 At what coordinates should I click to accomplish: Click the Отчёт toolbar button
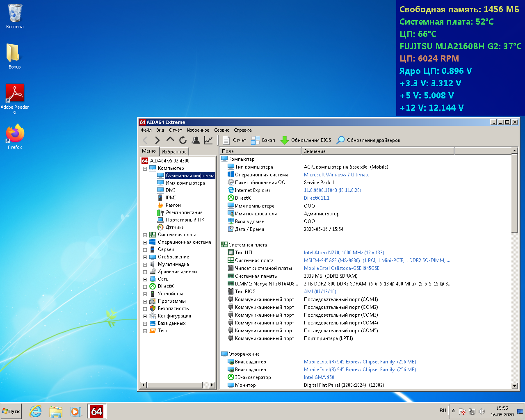coord(235,140)
